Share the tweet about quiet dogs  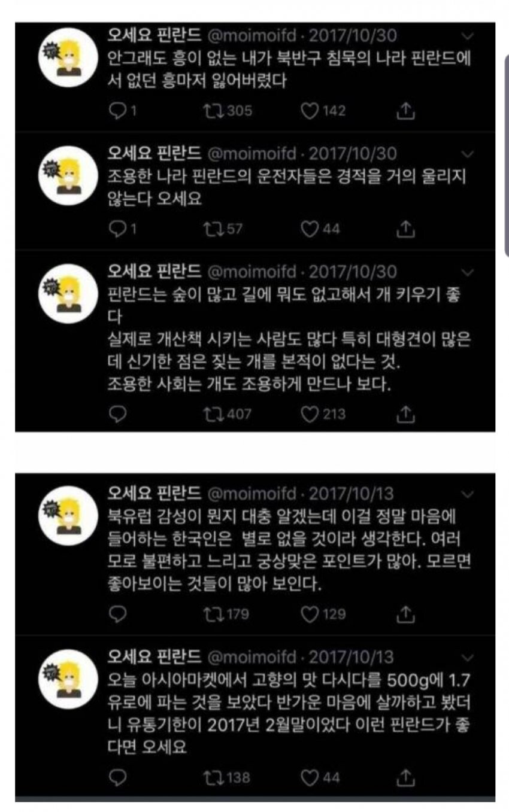tap(406, 413)
